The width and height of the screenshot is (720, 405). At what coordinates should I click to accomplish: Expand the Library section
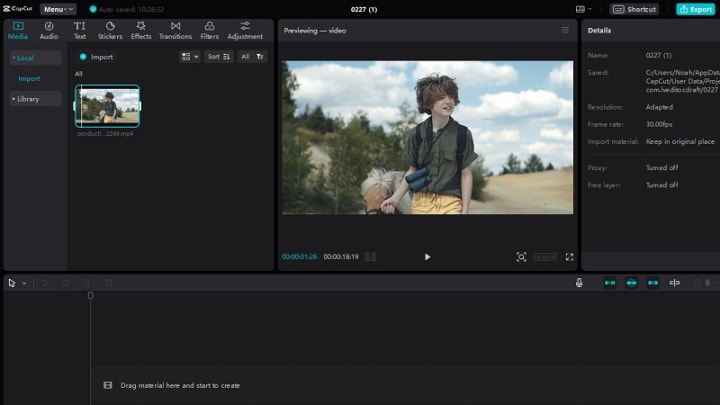tap(35, 99)
